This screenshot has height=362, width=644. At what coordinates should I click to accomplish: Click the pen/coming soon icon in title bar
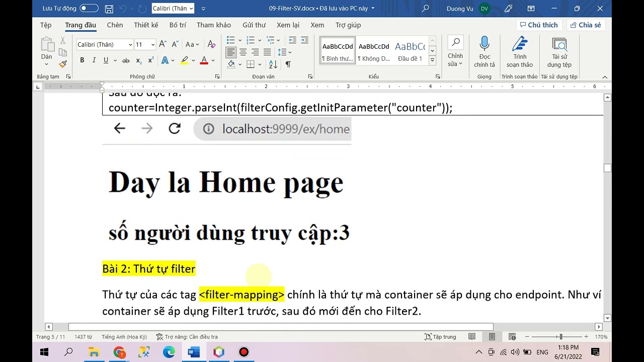point(509,9)
